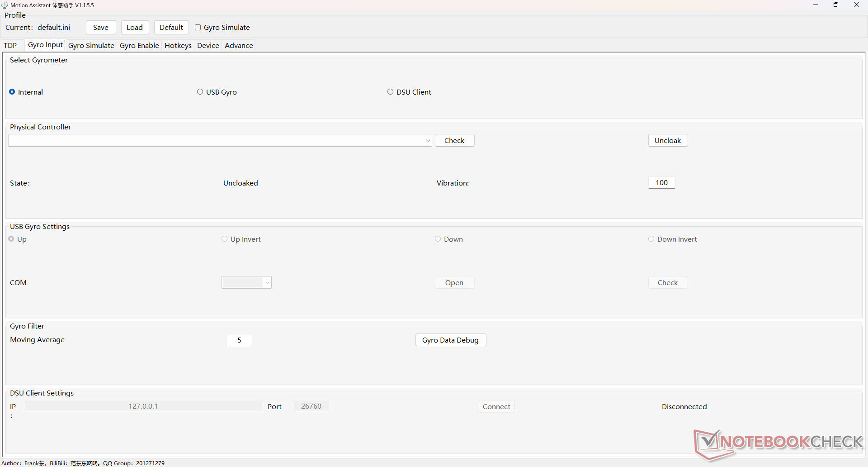Load a profile with Load button

[x=135, y=28]
